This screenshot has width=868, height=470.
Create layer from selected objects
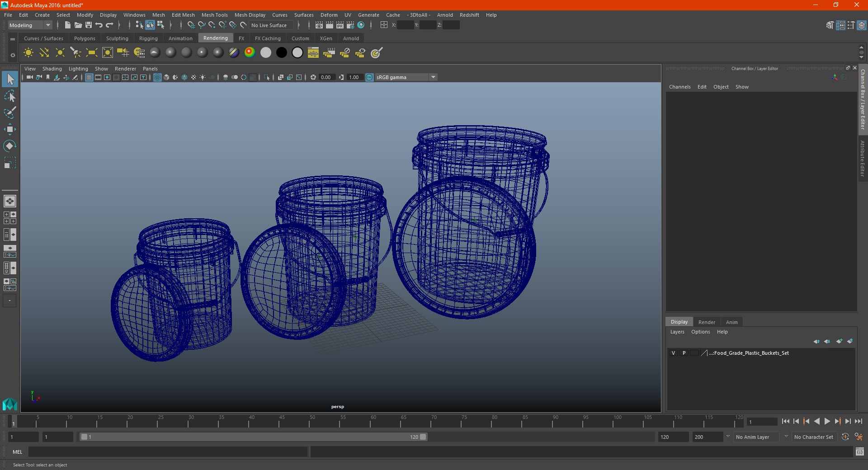coord(850,341)
